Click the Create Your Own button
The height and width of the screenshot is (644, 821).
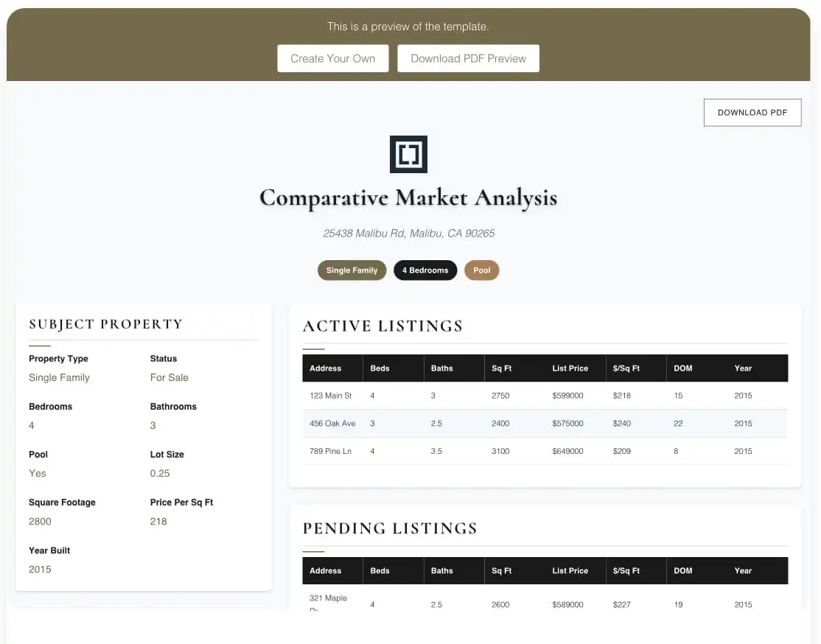332,58
